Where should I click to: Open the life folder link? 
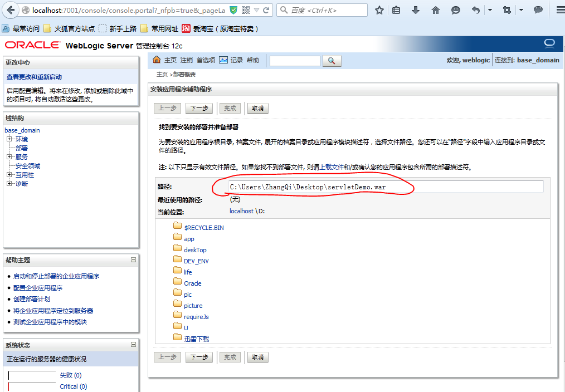[188, 272]
